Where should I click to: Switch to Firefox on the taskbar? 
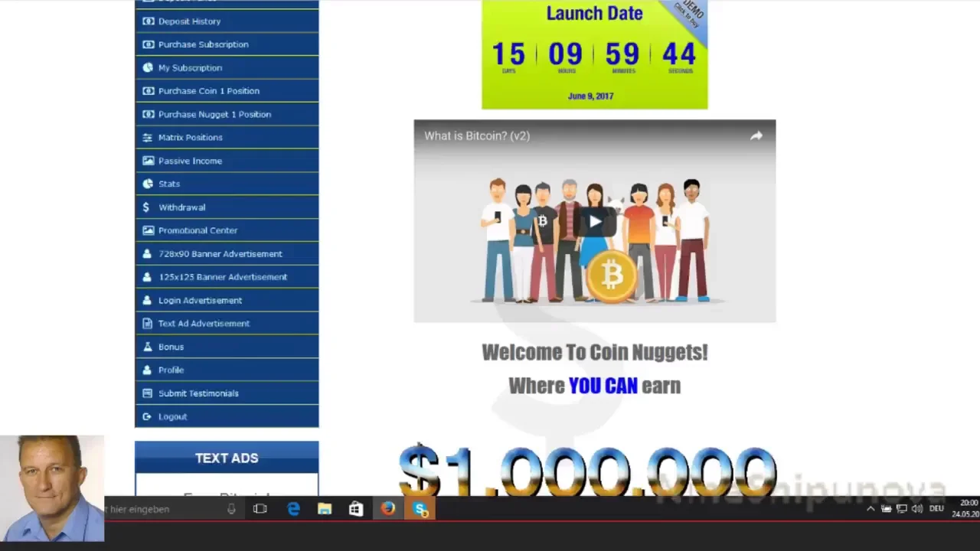388,509
